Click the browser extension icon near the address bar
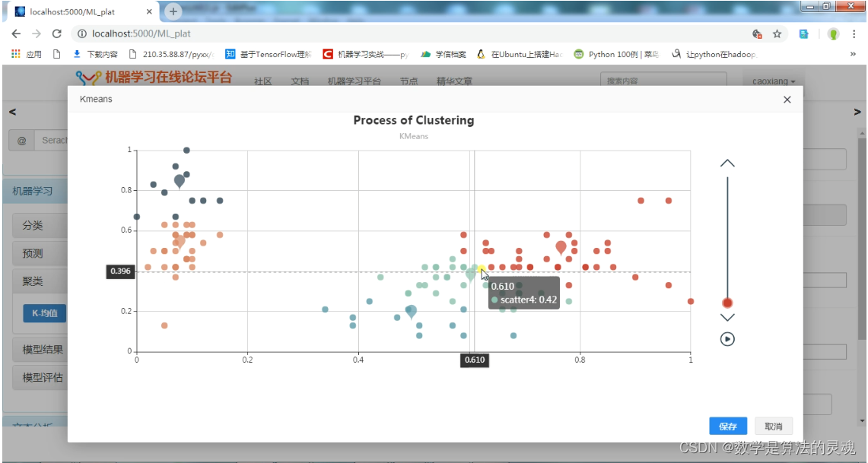 [803, 34]
